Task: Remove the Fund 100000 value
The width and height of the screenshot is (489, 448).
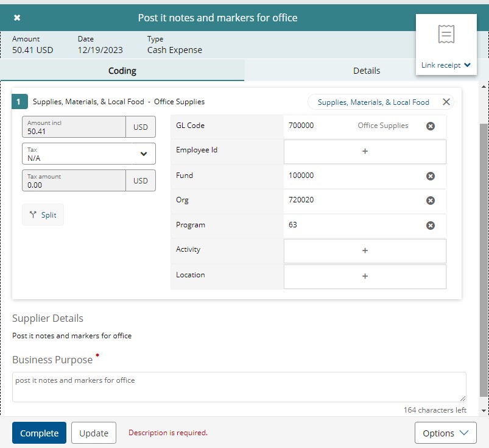Action: [430, 176]
